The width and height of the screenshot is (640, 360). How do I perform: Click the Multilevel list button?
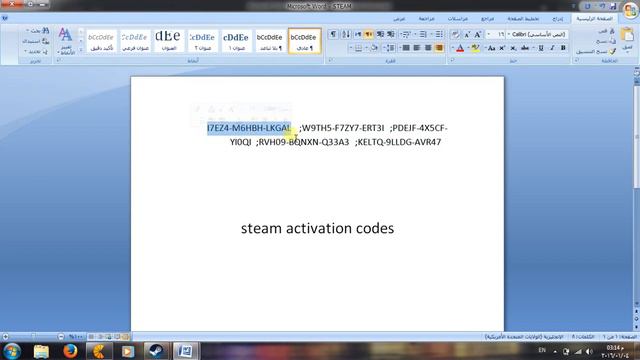407,35
